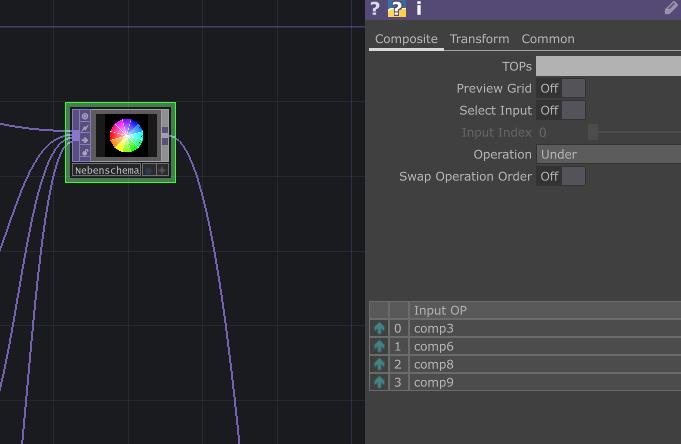Jump to comp8 input via arrow icon
Viewport: 681px width, 444px height.
(379, 364)
